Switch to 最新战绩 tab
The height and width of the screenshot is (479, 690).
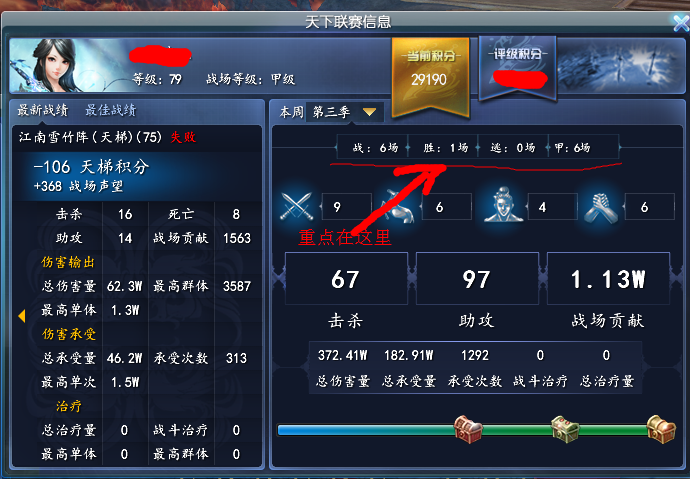(43, 110)
